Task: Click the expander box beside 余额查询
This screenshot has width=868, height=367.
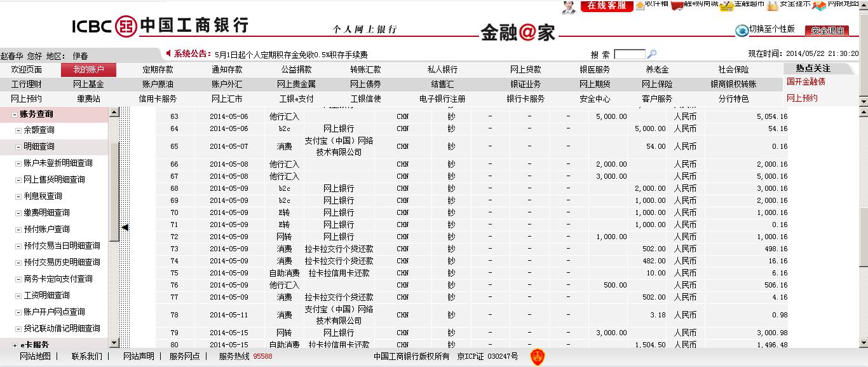Action: [18, 130]
